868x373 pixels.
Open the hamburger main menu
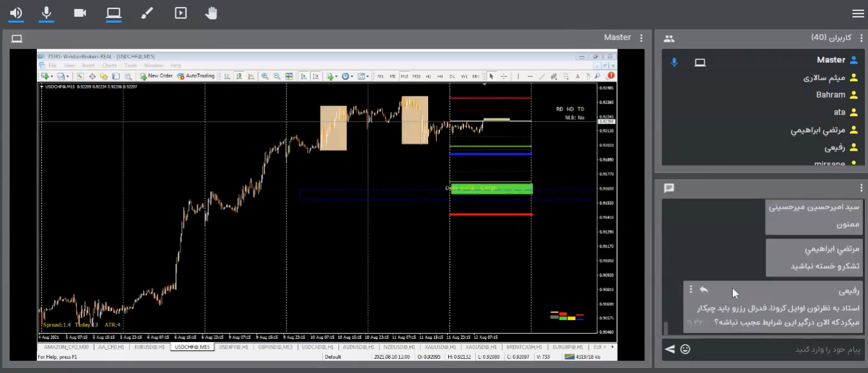coord(858,14)
